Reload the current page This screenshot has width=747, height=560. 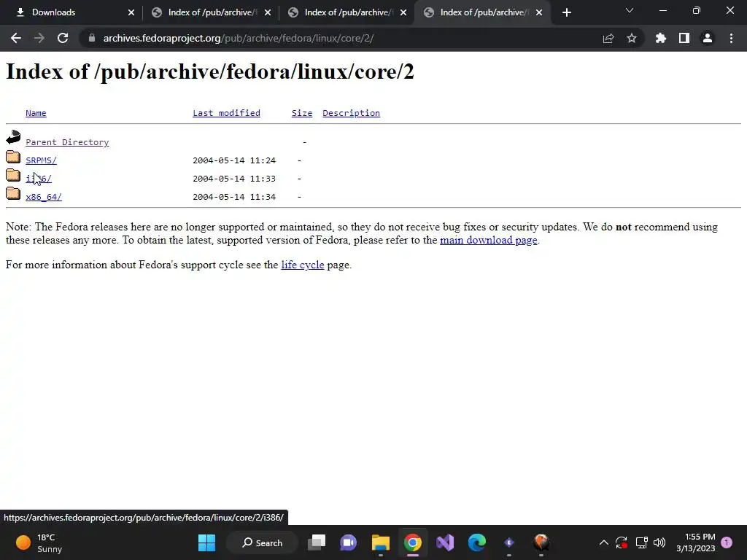pos(63,38)
